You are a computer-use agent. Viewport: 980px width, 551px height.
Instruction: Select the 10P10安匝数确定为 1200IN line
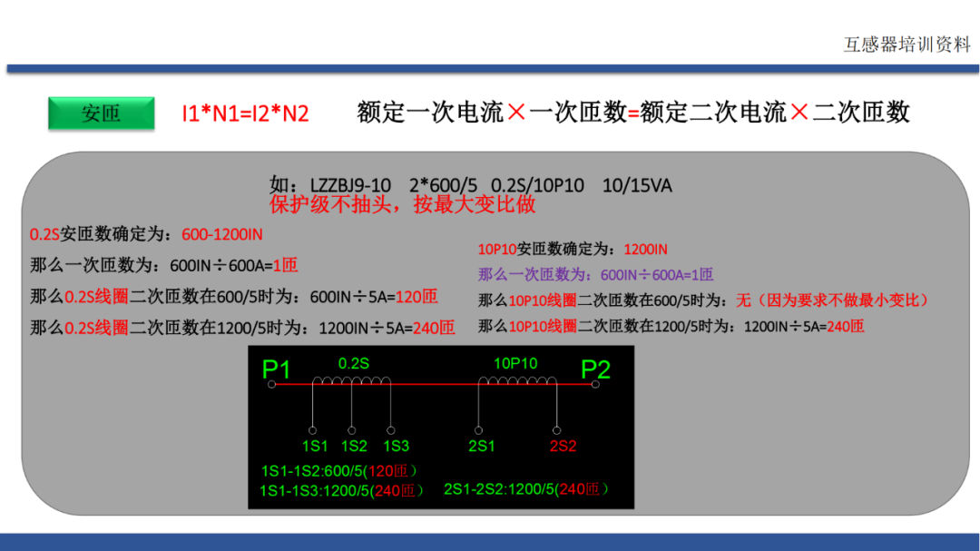tap(573, 249)
